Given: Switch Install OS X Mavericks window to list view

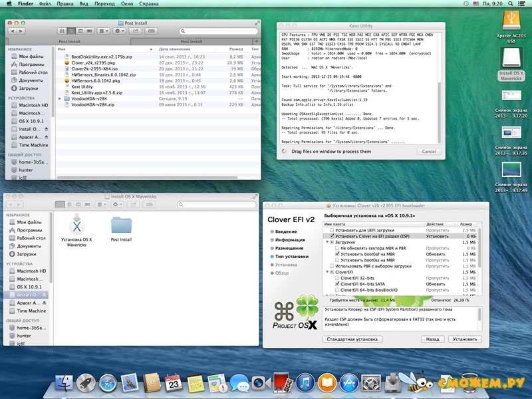Looking at the screenshot, I should pyautogui.click(x=69, y=204).
